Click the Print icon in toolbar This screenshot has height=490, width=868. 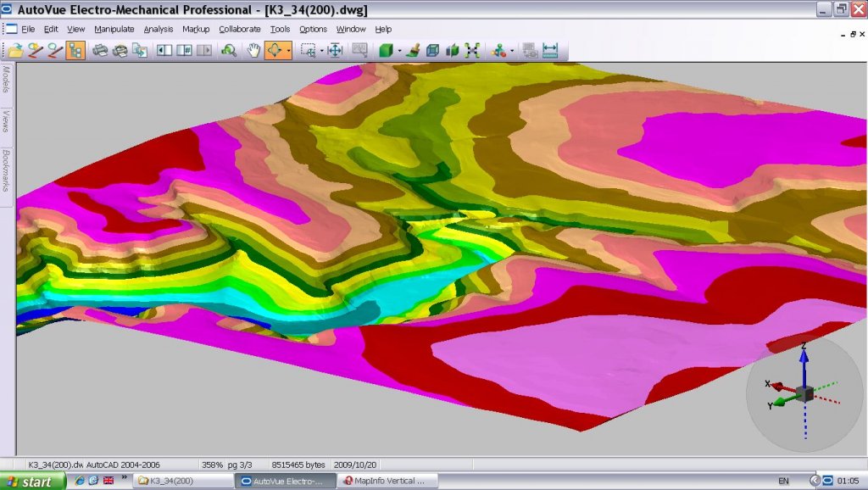(x=100, y=50)
